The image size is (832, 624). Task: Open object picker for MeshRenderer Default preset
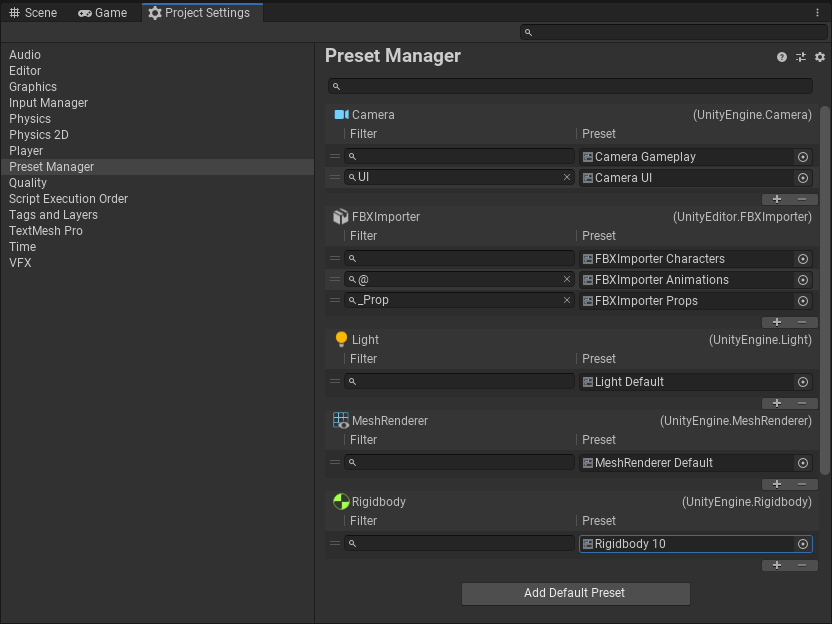[803, 463]
